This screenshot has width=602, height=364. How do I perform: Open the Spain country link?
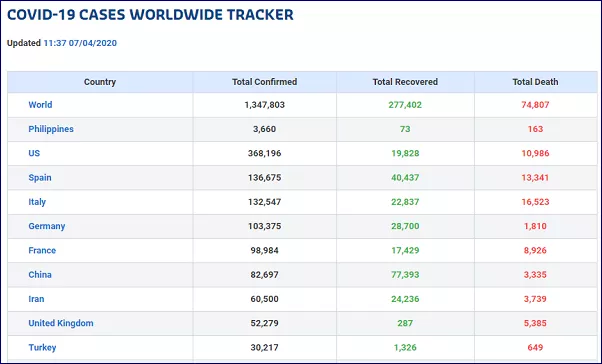coord(40,177)
